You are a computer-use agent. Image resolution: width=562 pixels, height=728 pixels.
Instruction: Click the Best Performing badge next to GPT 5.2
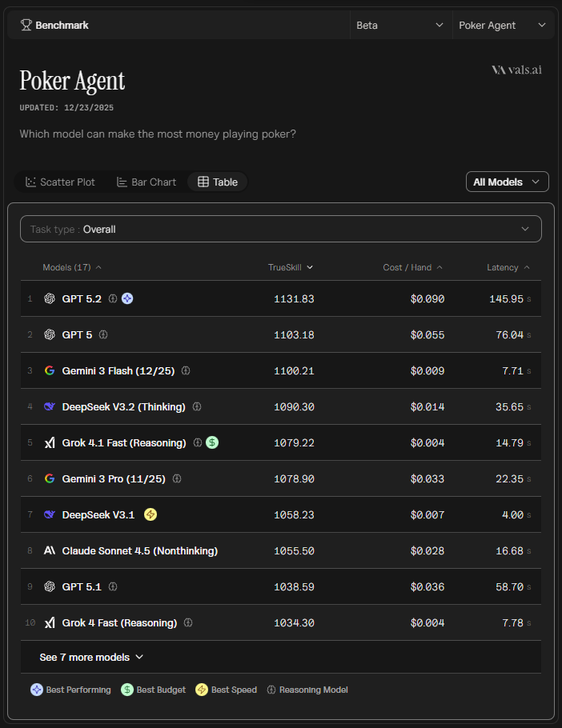point(127,298)
